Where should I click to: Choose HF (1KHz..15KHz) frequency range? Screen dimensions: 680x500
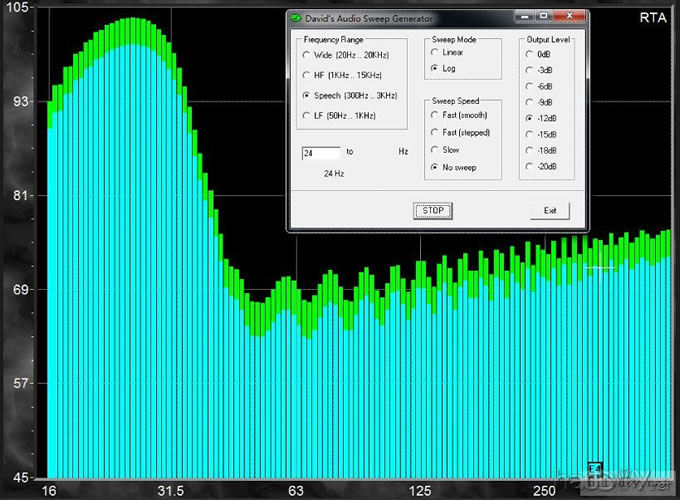coord(306,75)
